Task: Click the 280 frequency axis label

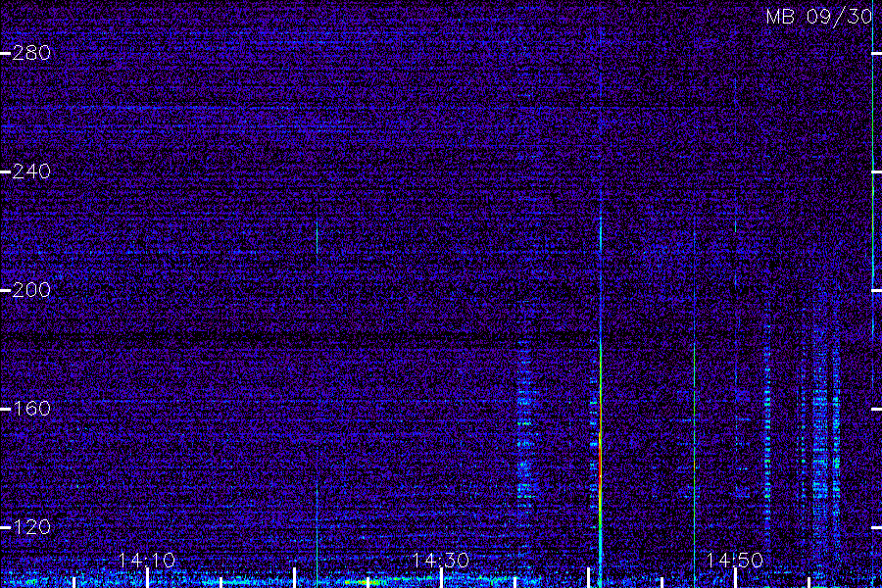Action: [31, 53]
